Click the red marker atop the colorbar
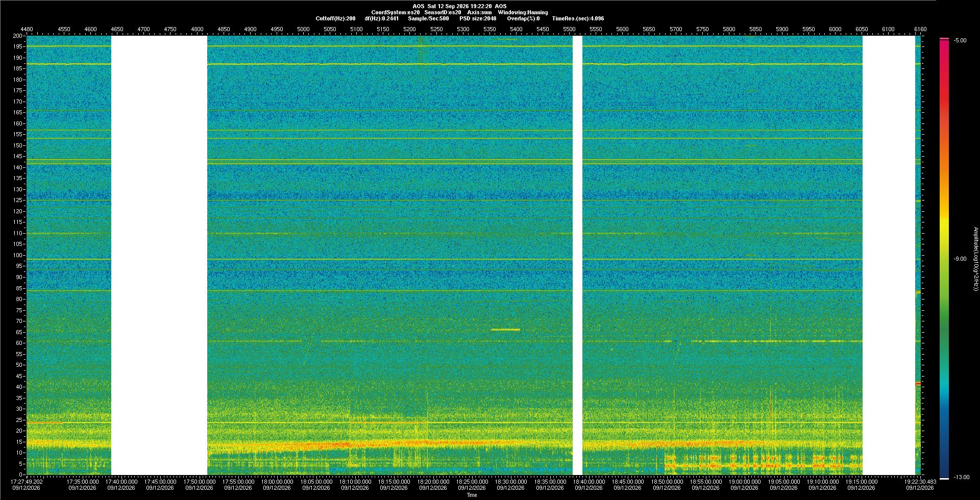Image resolution: width=980 pixels, height=500 pixels. (x=944, y=38)
